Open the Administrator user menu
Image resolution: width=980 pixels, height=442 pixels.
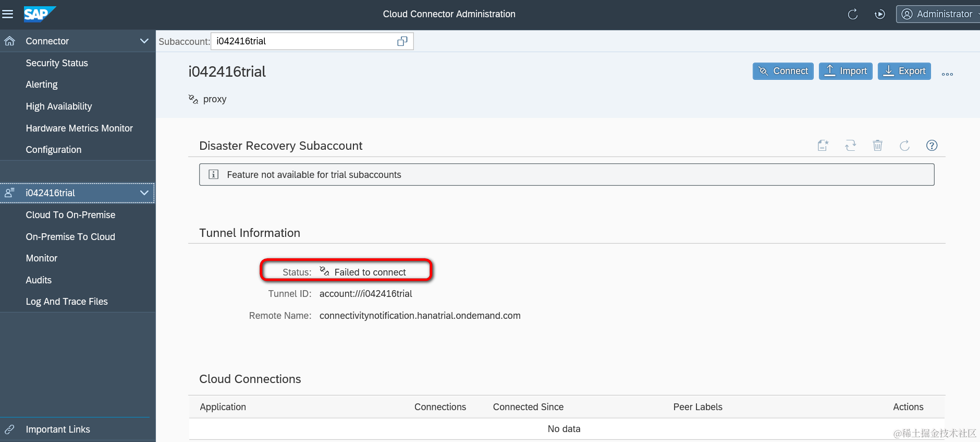click(939, 14)
